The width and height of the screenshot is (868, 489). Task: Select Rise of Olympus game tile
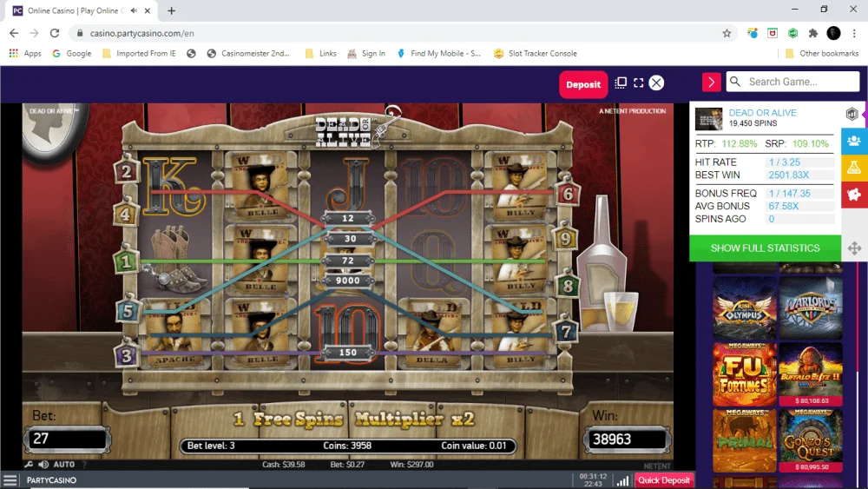pos(744,308)
